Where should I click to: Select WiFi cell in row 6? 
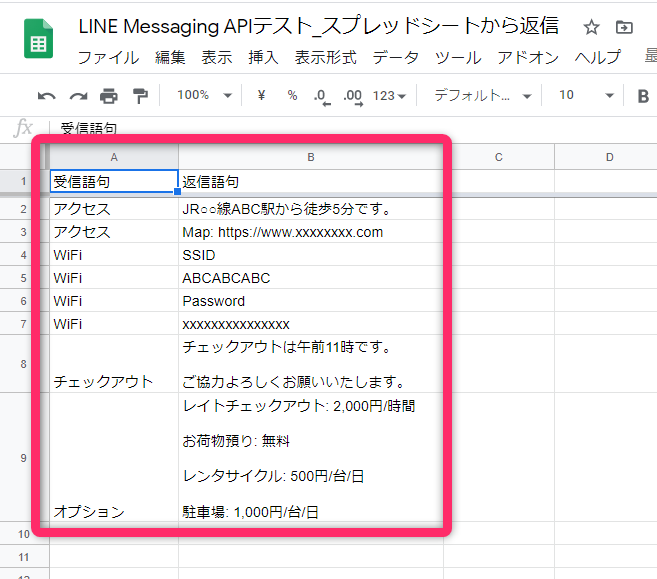pyautogui.click(x=114, y=301)
